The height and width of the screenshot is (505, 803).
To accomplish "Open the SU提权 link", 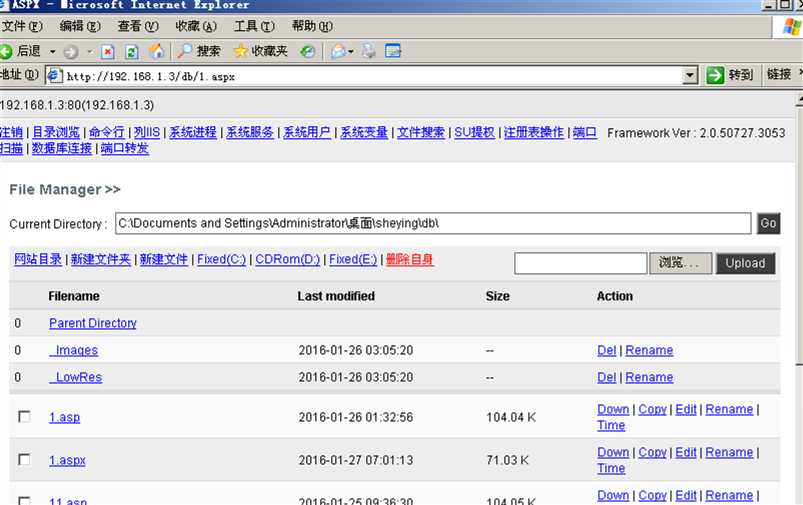I will [x=475, y=133].
